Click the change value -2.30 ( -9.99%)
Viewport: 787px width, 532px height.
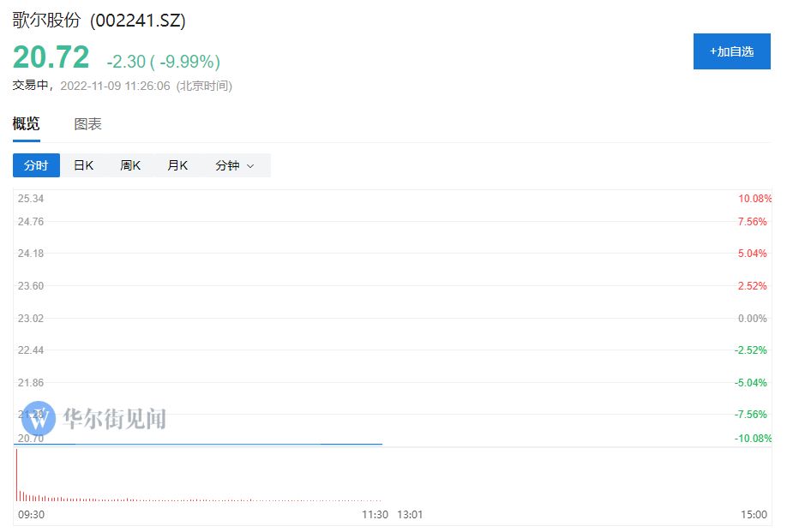[x=163, y=61]
